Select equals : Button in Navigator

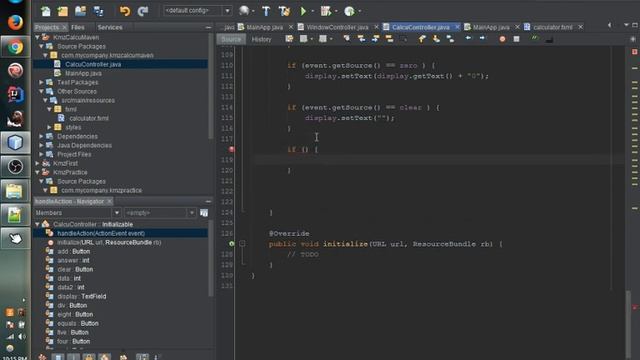tap(78, 323)
